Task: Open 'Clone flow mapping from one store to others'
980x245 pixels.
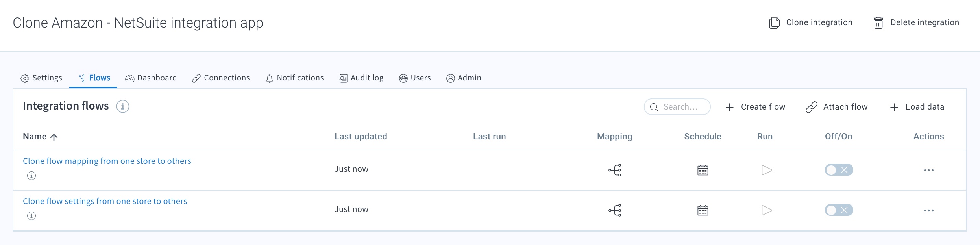Action: coord(107,161)
